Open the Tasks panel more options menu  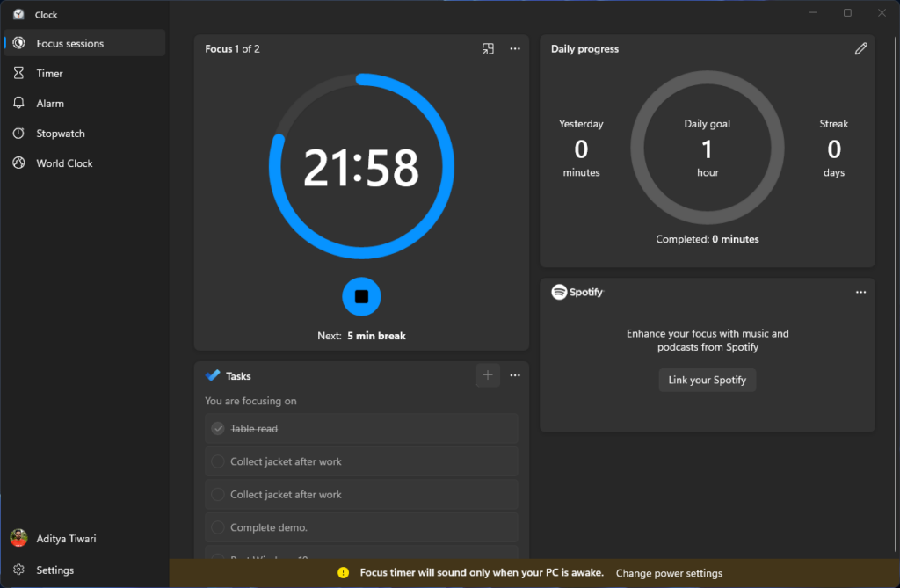[x=515, y=374]
